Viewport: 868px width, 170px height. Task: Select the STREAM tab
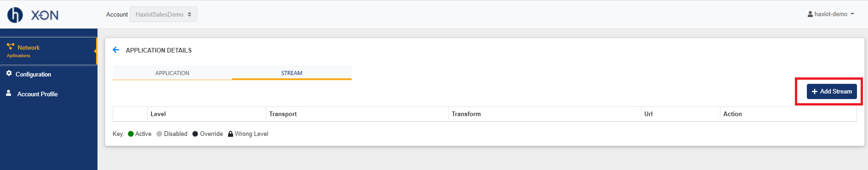pos(292,73)
